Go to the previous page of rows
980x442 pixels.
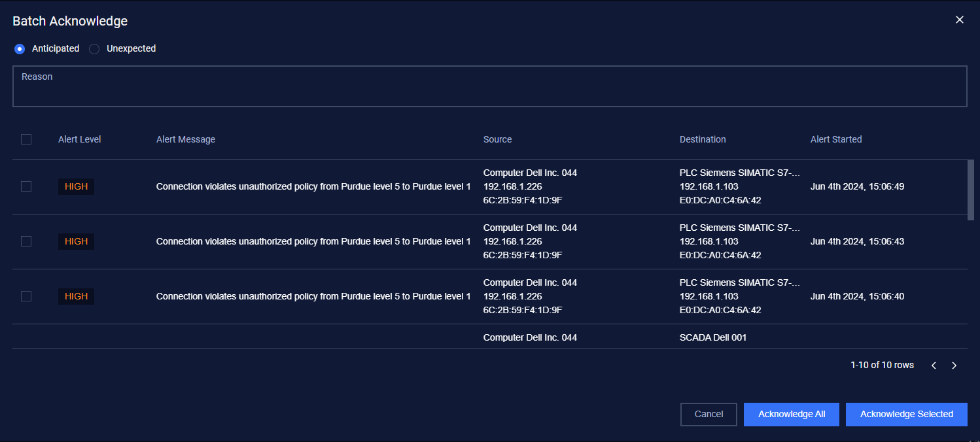point(934,365)
